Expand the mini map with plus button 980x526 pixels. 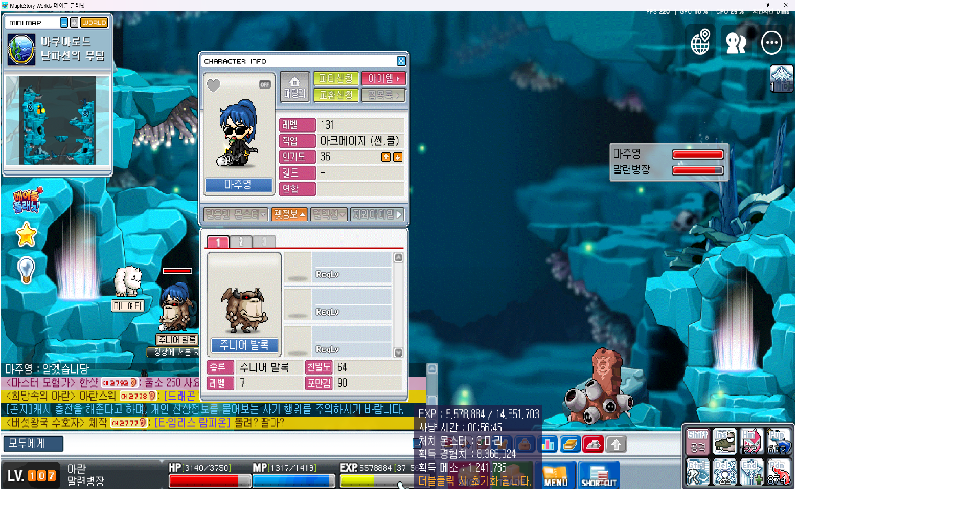[74, 23]
